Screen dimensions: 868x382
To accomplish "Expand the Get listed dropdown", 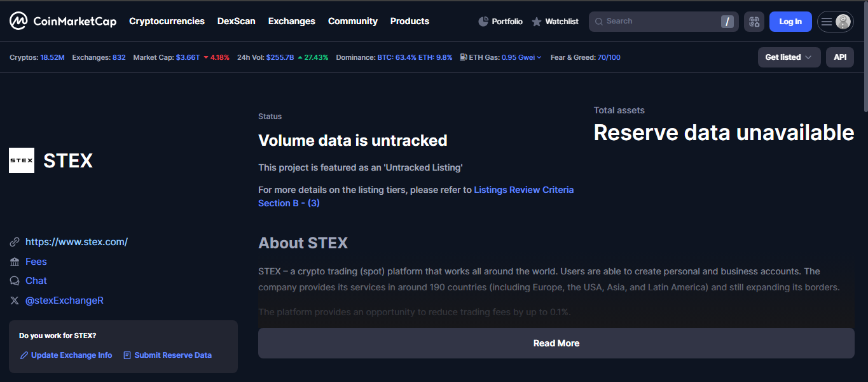I will (789, 57).
